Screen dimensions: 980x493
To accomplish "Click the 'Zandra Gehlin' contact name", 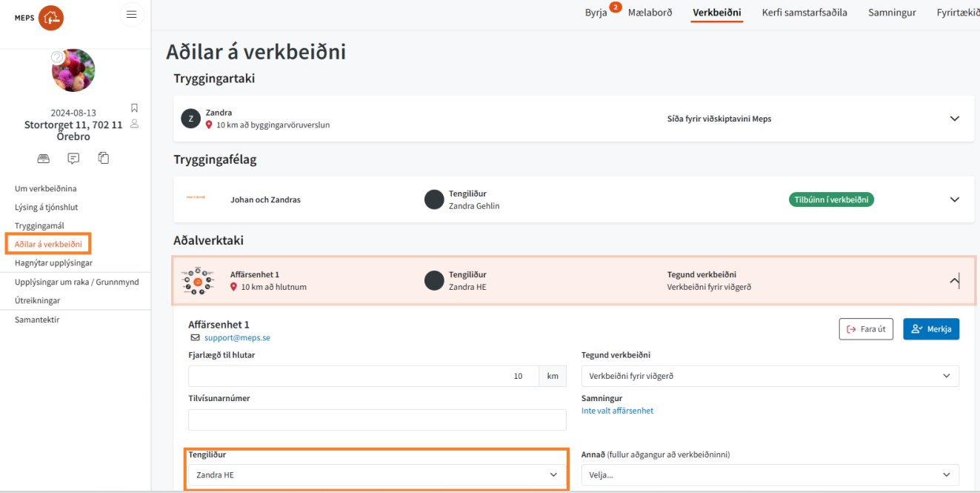I will (x=474, y=206).
